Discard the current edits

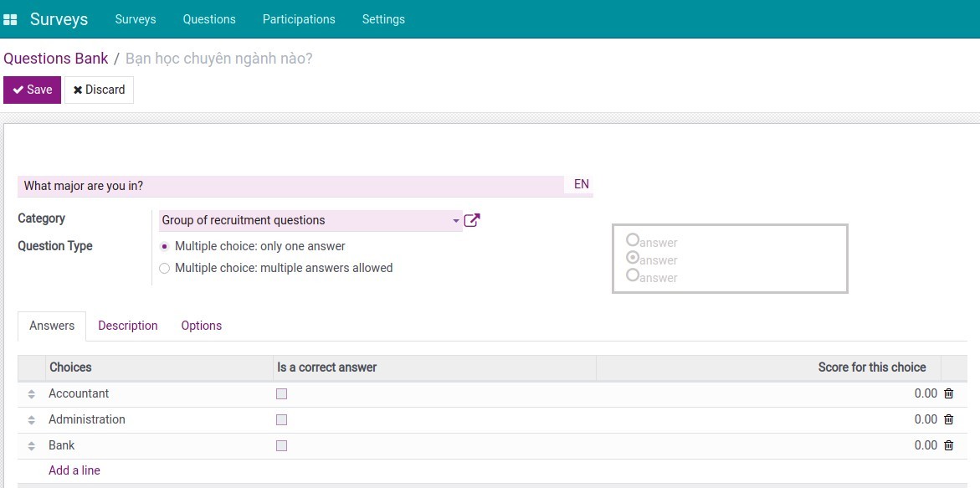pos(99,90)
